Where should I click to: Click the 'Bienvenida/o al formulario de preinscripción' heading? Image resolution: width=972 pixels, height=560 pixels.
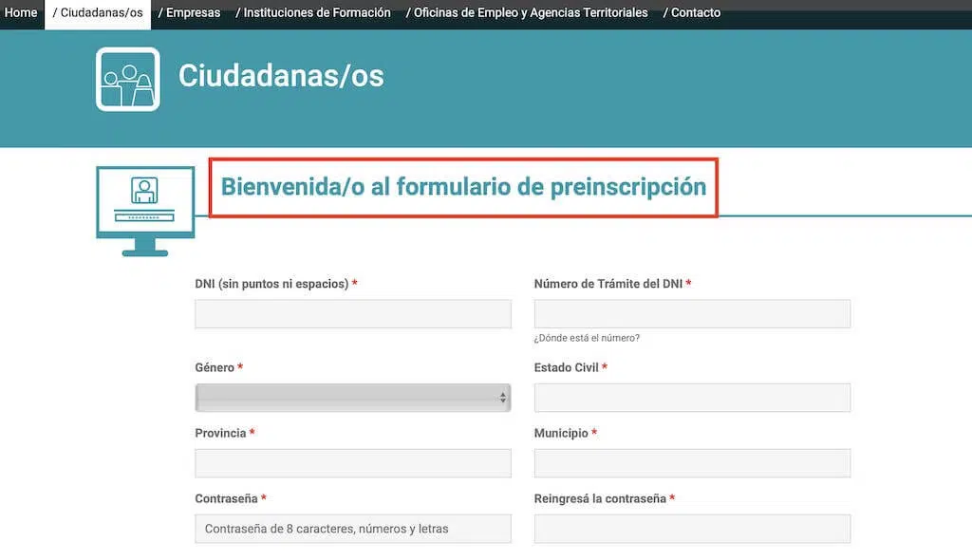coord(463,187)
